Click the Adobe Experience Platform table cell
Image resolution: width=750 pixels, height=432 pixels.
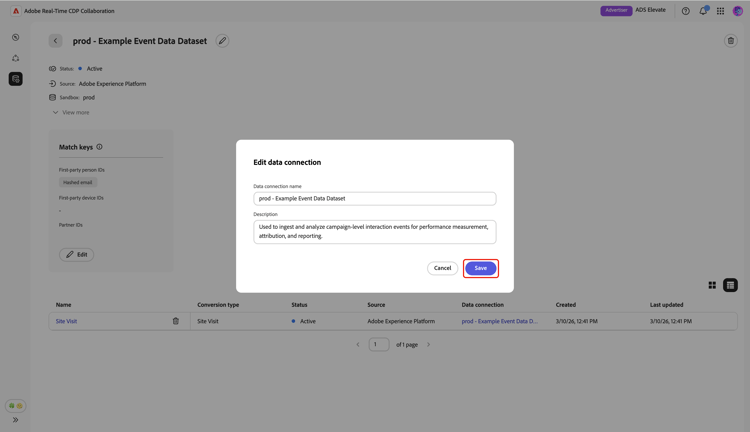click(401, 321)
